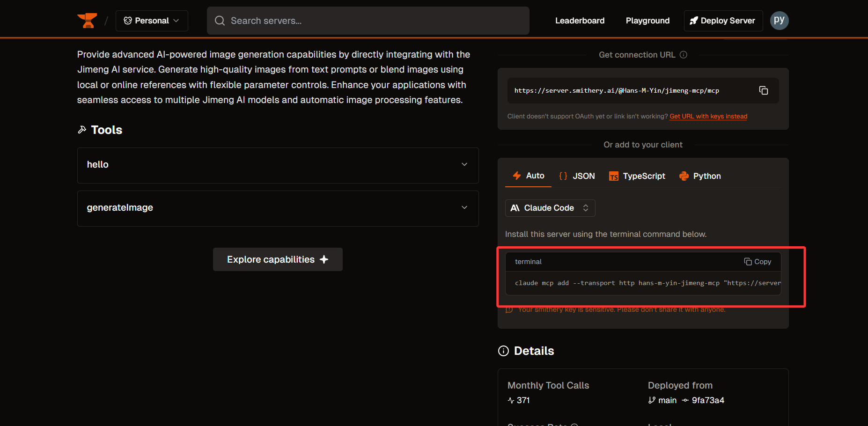Screen dimensions: 868x426
Task: Click Explore capabilities button
Action: (x=278, y=259)
